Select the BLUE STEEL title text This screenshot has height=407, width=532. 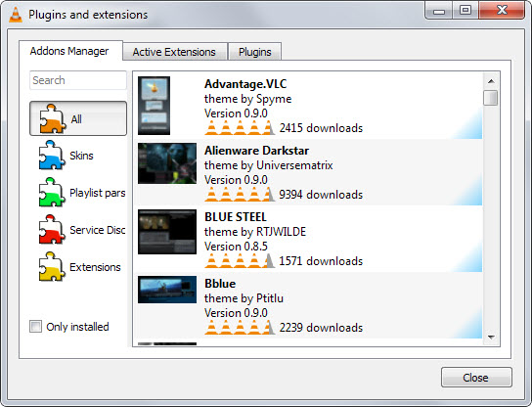(236, 217)
